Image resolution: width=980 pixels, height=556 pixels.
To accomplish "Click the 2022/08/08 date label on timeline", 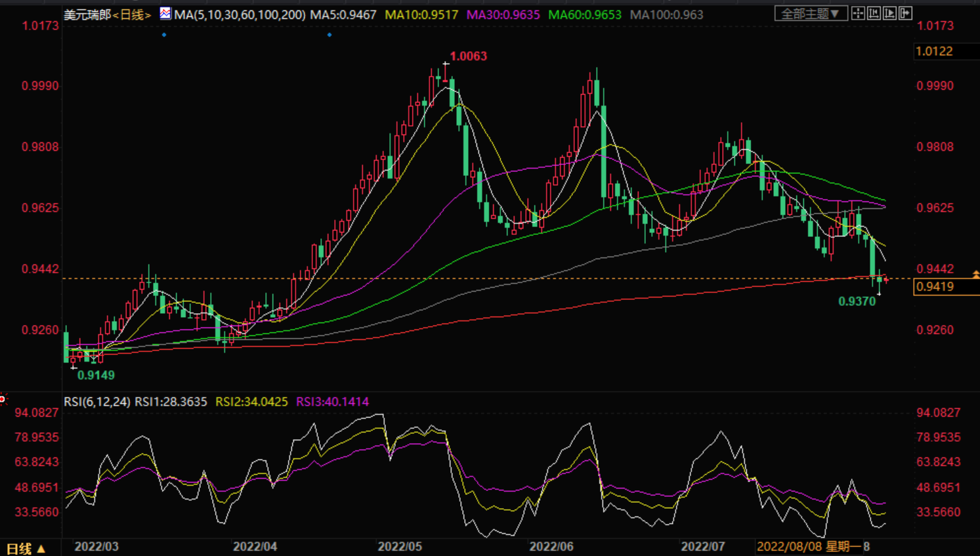I will click(x=790, y=547).
